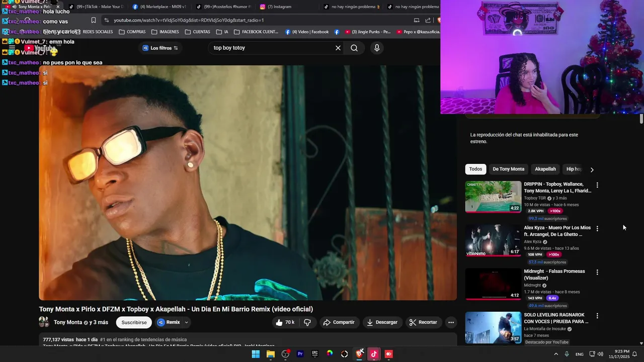Open File Explorer from the taskbar

271,354
